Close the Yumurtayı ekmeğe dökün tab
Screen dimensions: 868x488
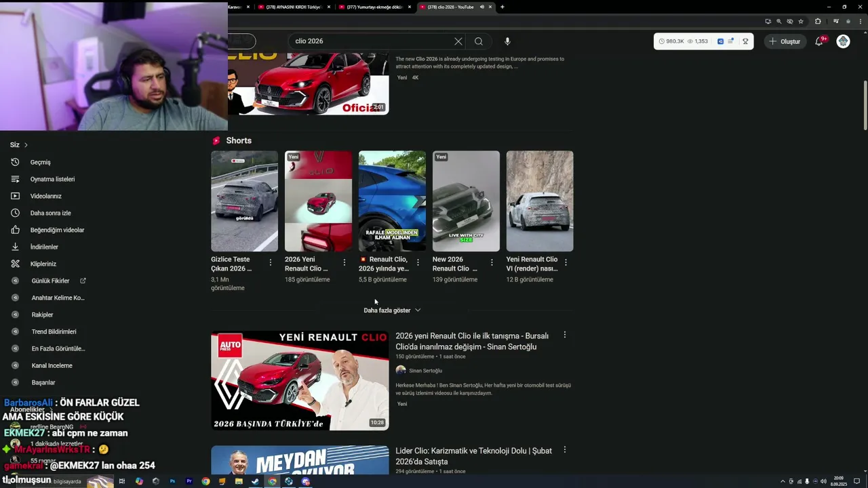tap(409, 7)
